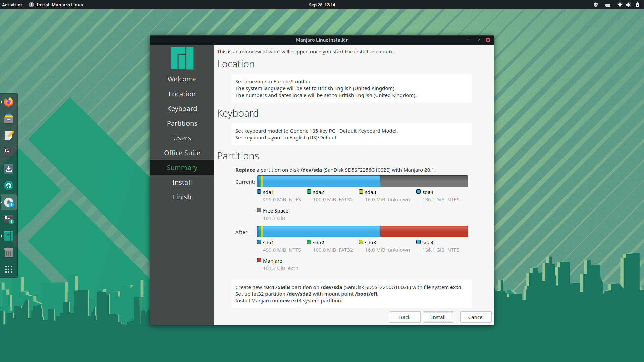Launch the screenshot tool in dock
Screen dimensions: 644x362
pyautogui.click(x=9, y=185)
